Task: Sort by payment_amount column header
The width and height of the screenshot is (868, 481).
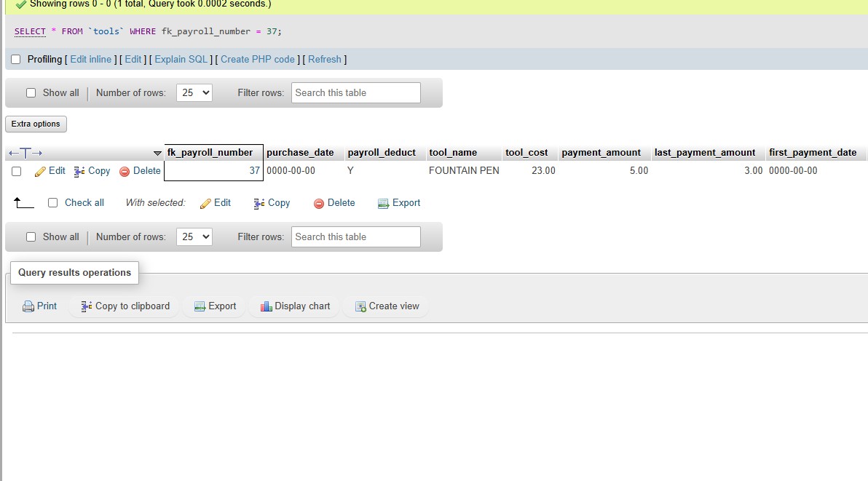Action: coord(601,153)
